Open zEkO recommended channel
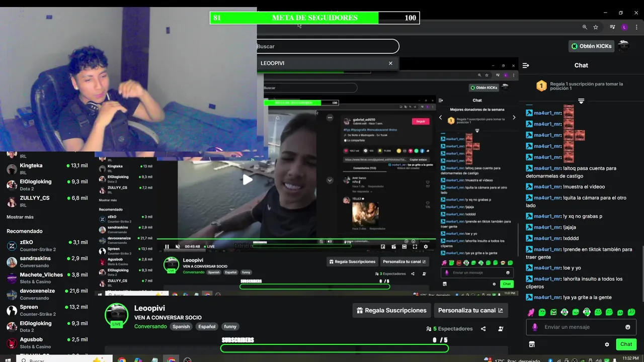The height and width of the screenshot is (362, 644). tap(47, 246)
